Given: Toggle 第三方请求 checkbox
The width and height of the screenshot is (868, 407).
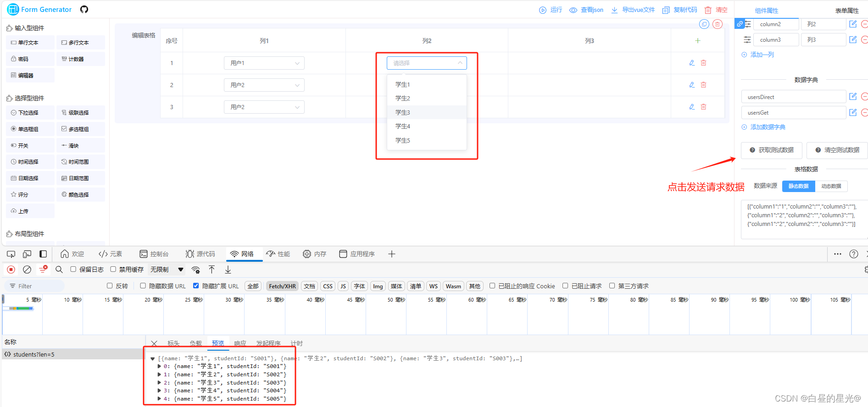Looking at the screenshot, I should [612, 286].
